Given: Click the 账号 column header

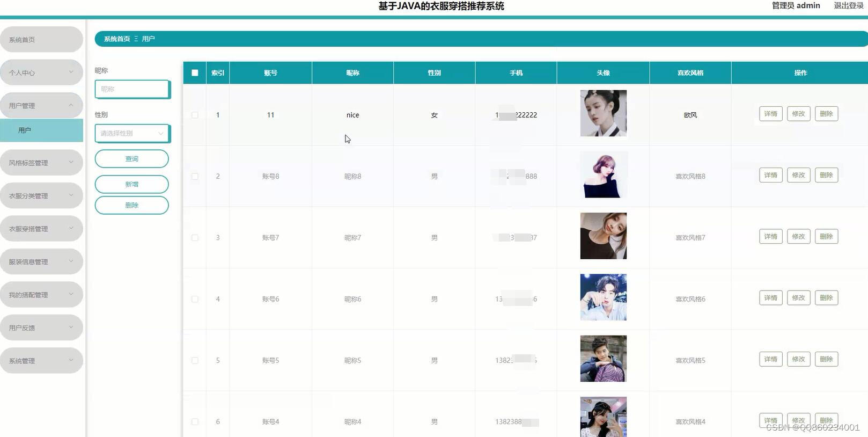Looking at the screenshot, I should tap(271, 73).
